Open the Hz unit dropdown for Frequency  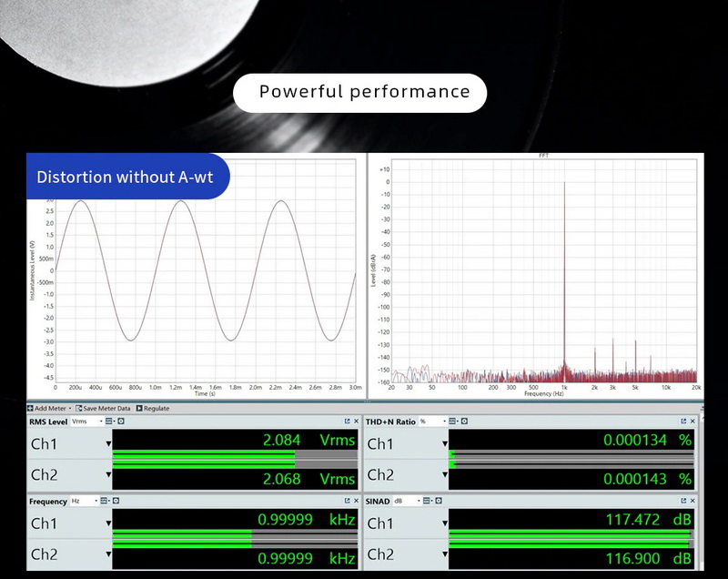pos(85,502)
